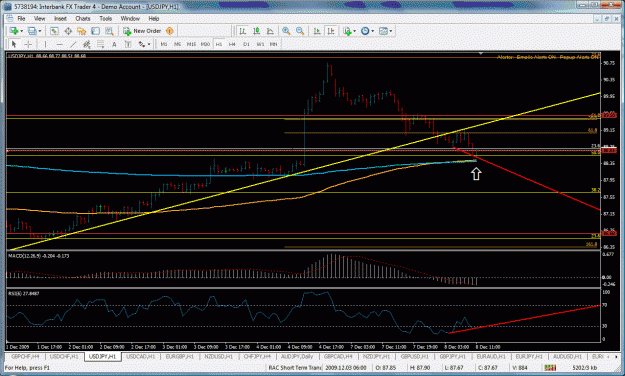Select the Crosshair tool
625x376 pixels.
pyautogui.click(x=28, y=44)
